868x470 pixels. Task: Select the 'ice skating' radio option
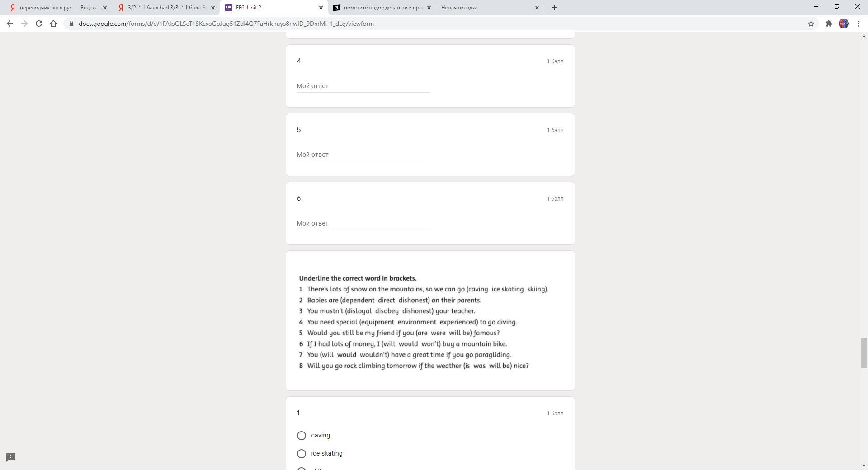(302, 454)
